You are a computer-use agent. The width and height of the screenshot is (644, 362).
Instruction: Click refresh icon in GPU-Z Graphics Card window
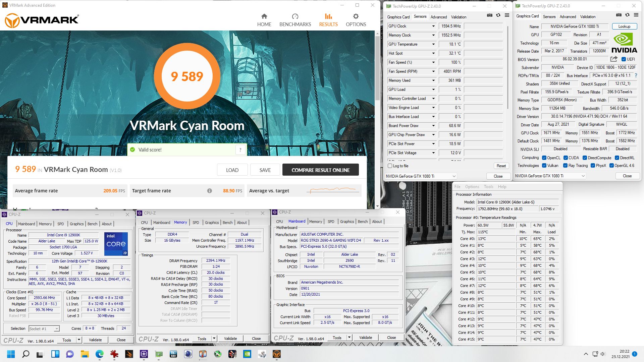click(628, 15)
